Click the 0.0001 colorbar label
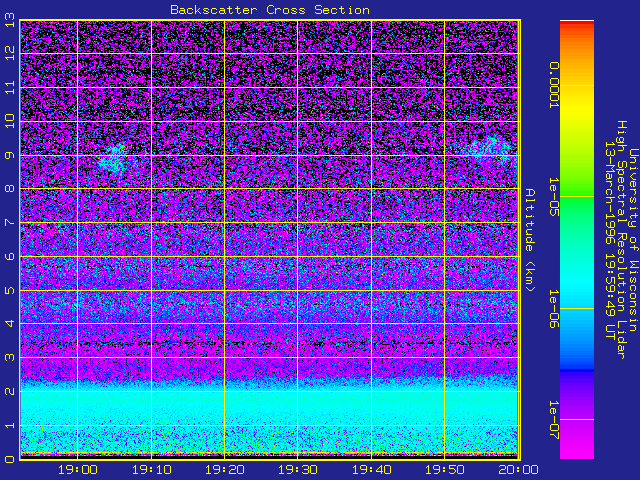640x480 pixels. pos(553,85)
